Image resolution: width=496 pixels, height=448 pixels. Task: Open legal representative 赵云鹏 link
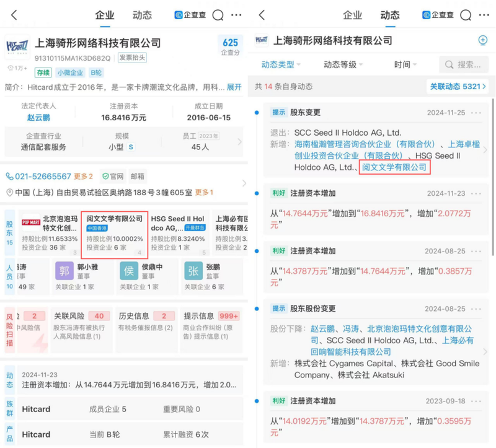[38, 118]
